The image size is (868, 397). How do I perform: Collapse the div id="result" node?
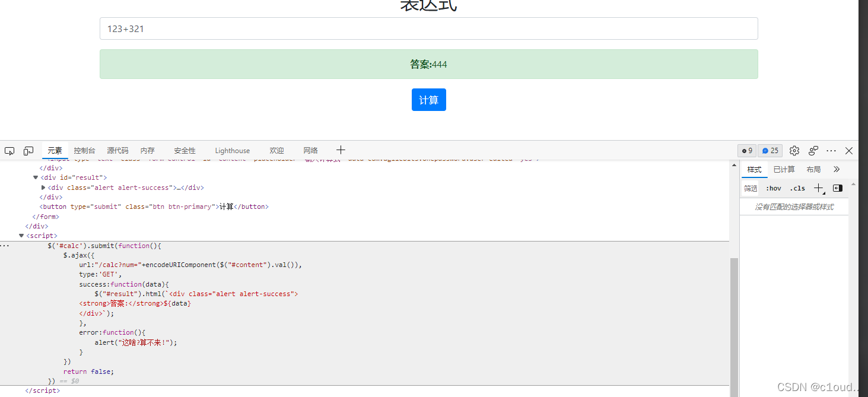pyautogui.click(x=36, y=177)
